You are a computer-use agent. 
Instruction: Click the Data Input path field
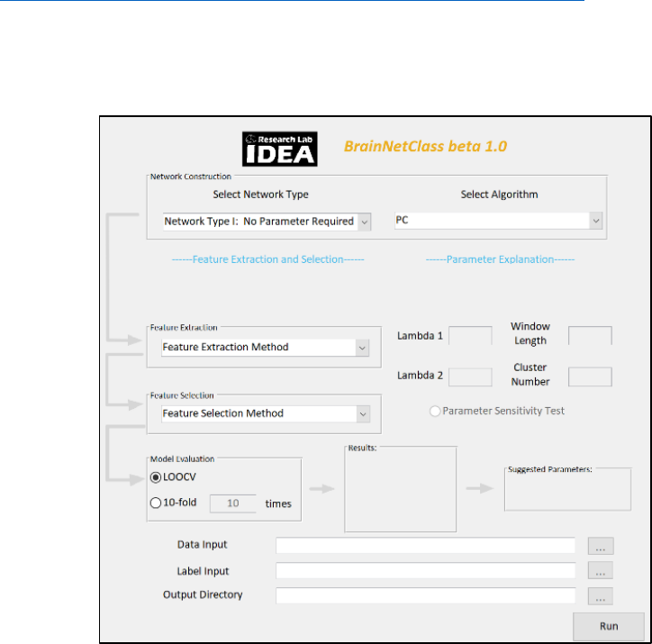click(425, 546)
